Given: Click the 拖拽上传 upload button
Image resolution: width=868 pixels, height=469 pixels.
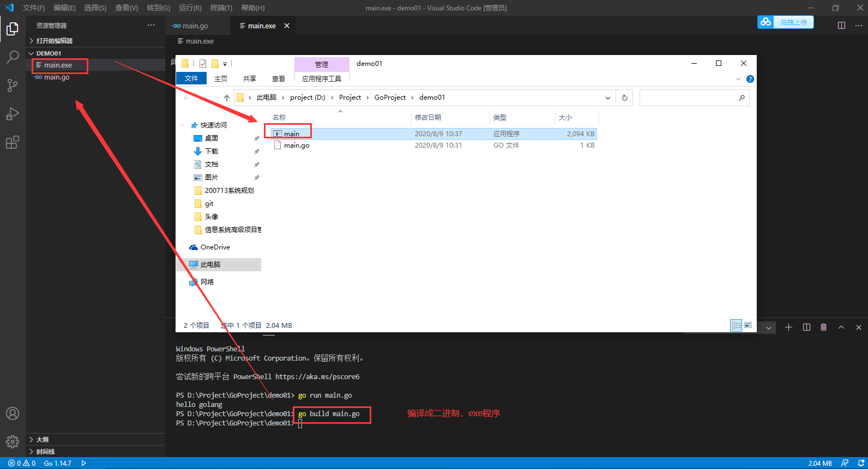Looking at the screenshot, I should [786, 22].
